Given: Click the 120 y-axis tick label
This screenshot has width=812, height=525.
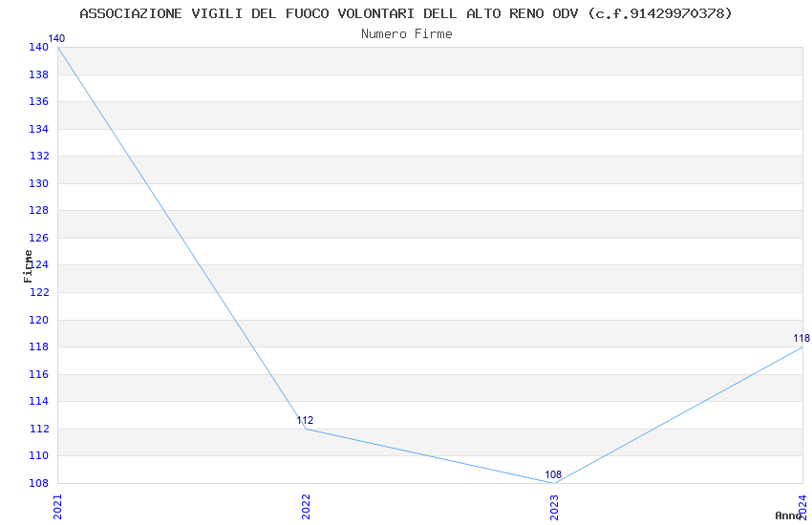Looking at the screenshot, I should click(38, 320).
